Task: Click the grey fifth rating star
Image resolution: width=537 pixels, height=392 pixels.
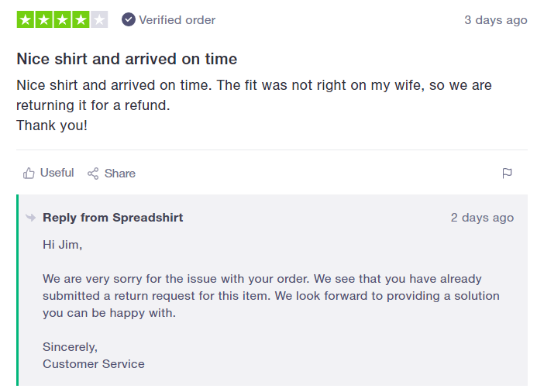Action: [99, 20]
